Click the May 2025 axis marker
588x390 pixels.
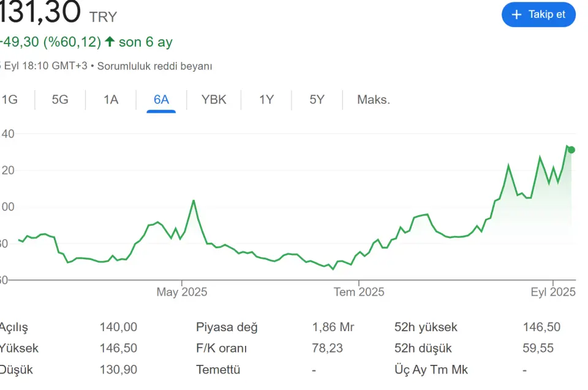[x=182, y=292]
